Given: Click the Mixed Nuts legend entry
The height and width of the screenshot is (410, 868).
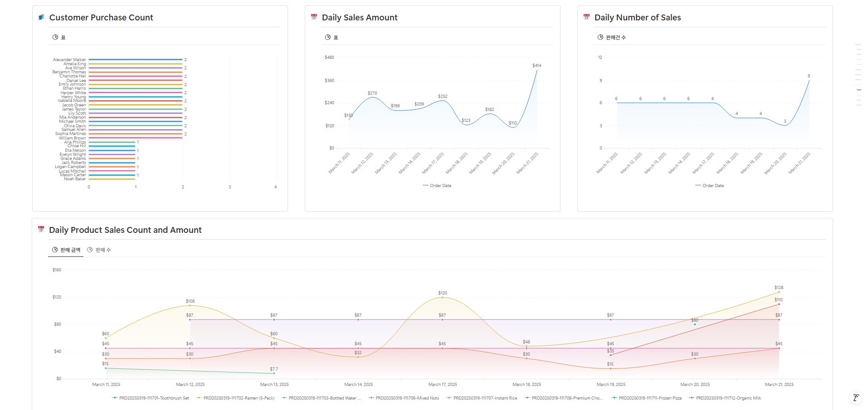Looking at the screenshot, I should pyautogui.click(x=404, y=398).
